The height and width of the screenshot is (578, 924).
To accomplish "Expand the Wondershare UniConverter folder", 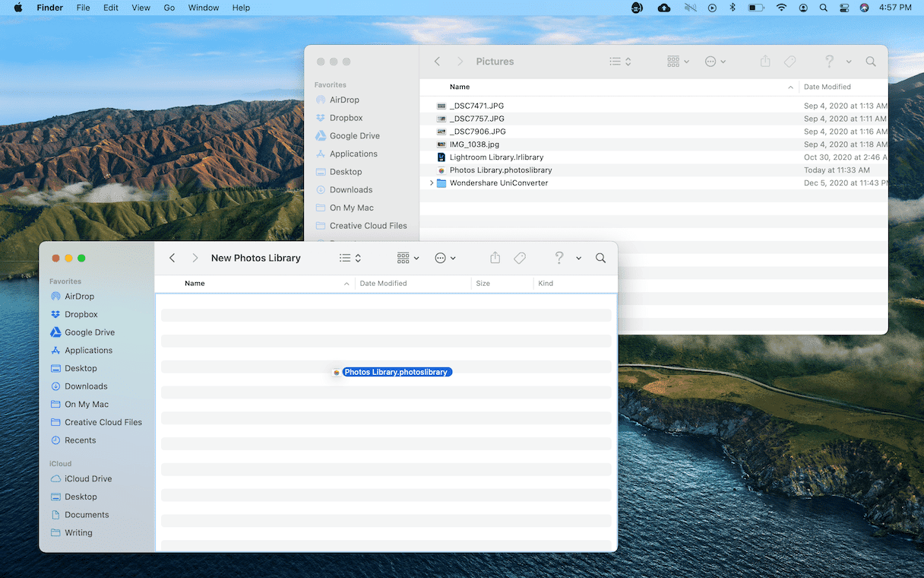I will click(432, 183).
